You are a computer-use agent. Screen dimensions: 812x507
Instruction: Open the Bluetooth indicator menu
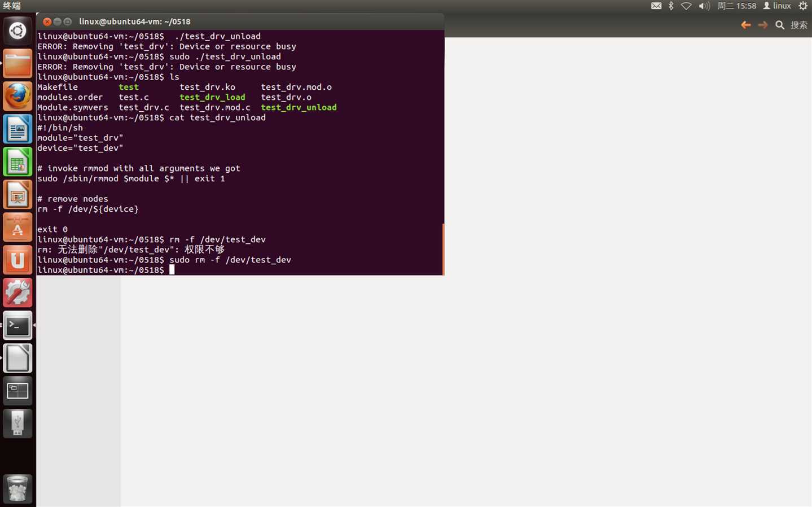(671, 6)
